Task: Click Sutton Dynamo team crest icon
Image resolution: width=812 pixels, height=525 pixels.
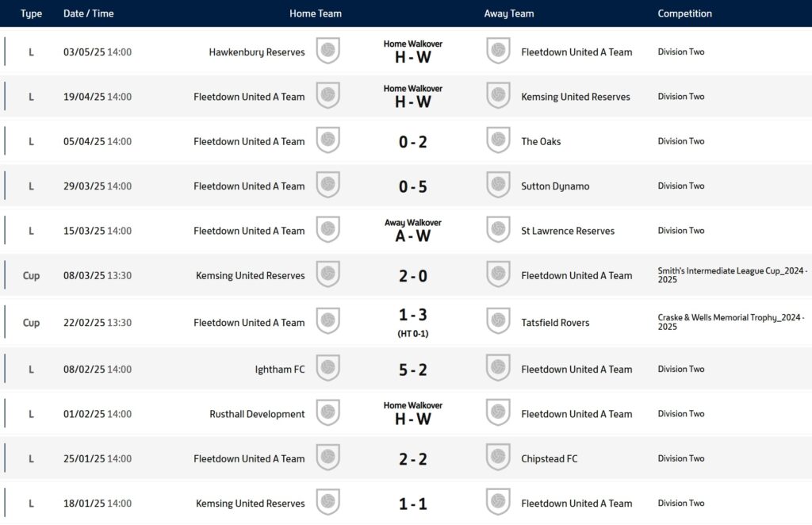Action: click(x=498, y=185)
